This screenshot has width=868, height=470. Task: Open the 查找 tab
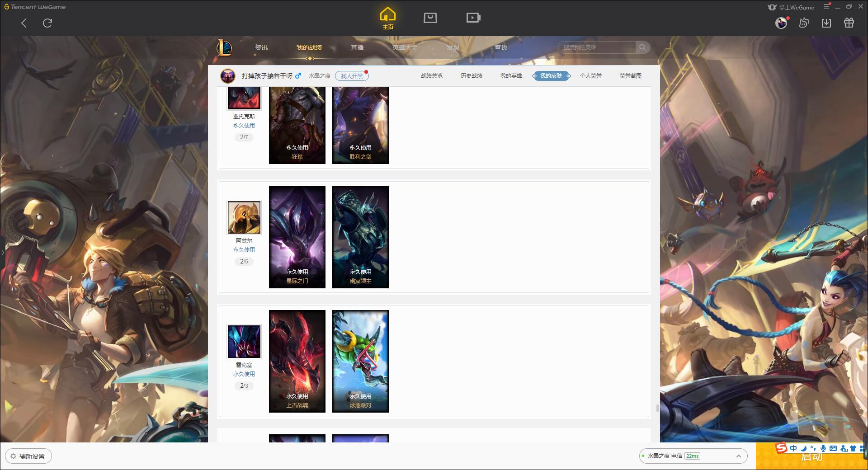501,47
